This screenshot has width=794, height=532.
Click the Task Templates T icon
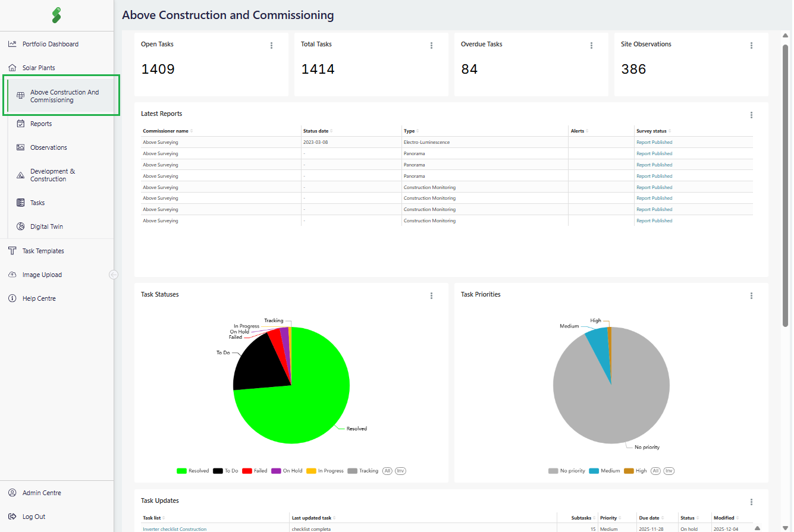[x=12, y=251]
